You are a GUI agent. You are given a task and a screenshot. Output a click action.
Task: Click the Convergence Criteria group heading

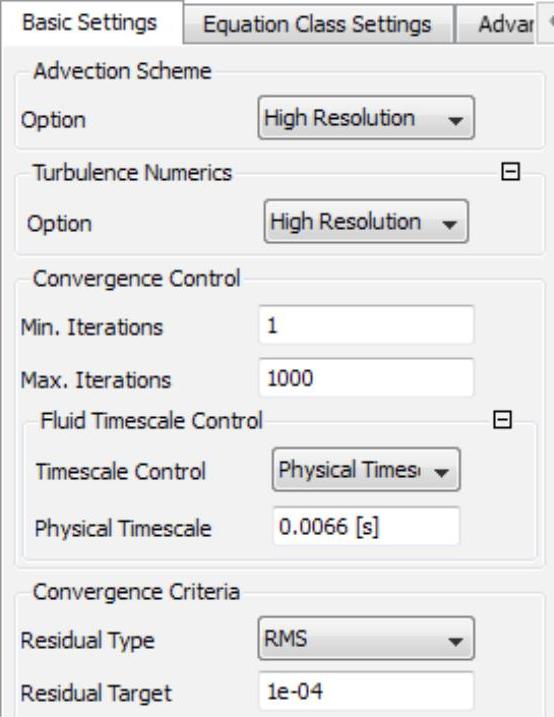point(137,592)
